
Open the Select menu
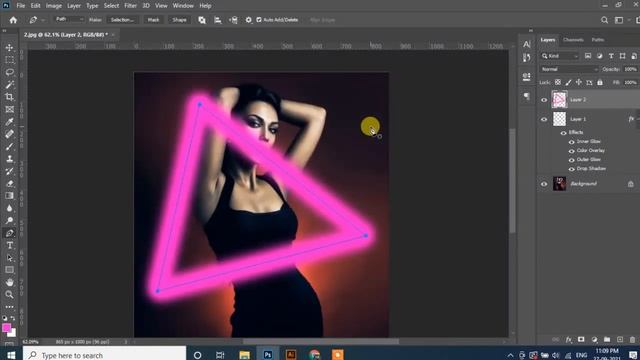click(111, 6)
